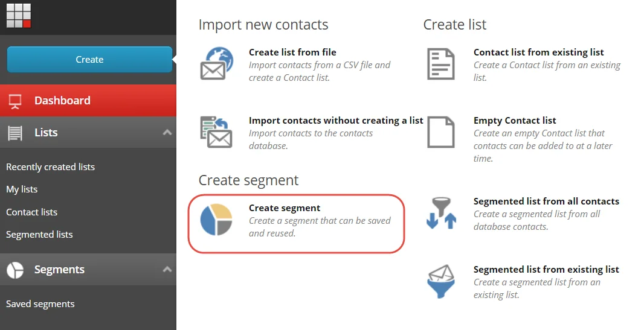Image resolution: width=644 pixels, height=330 pixels.
Task: Click the Import contacts without list icon
Action: click(x=216, y=132)
